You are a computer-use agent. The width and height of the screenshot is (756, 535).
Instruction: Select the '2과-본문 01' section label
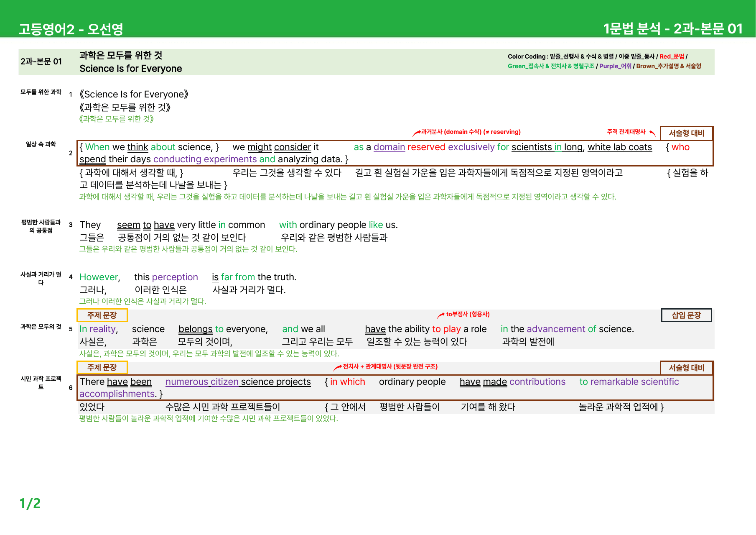41,61
